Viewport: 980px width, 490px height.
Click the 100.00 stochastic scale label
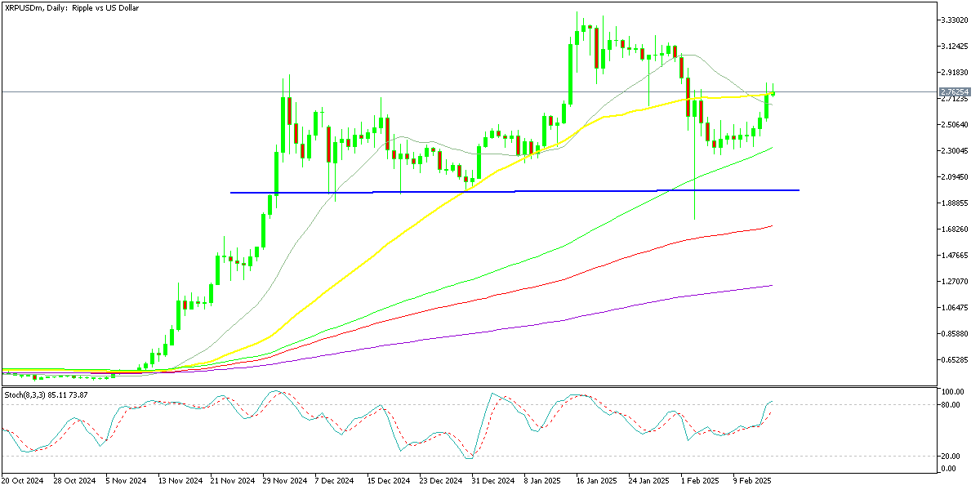pyautogui.click(x=952, y=392)
